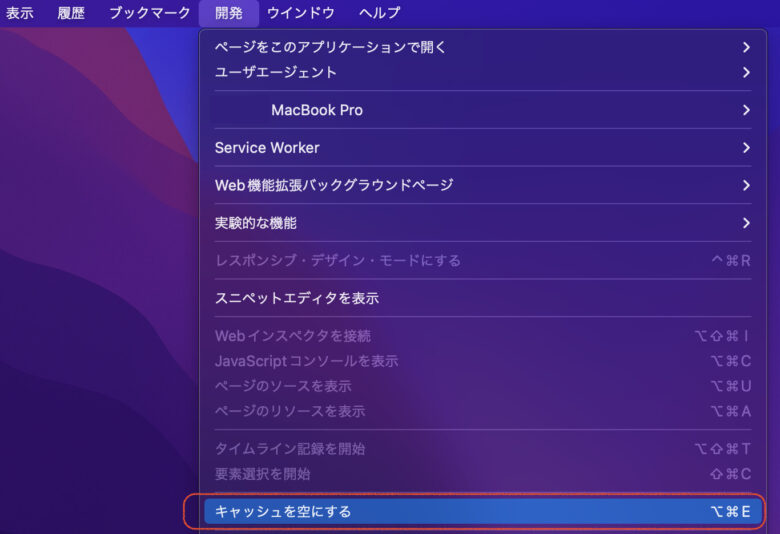Click タイムライン記録を開始 entry
Screen dimensions: 780x534
point(483,449)
